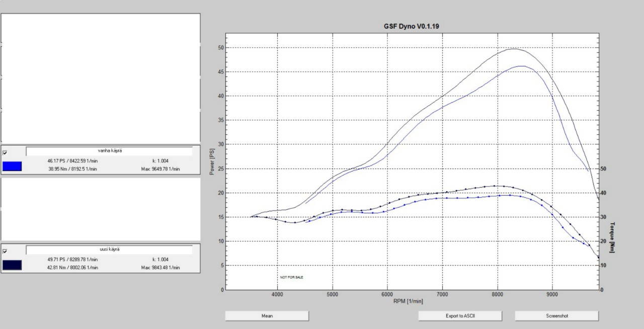The image size is (644, 329).
Task: Toggle the vanha käyrä curve checkbox
Action: coord(5,153)
